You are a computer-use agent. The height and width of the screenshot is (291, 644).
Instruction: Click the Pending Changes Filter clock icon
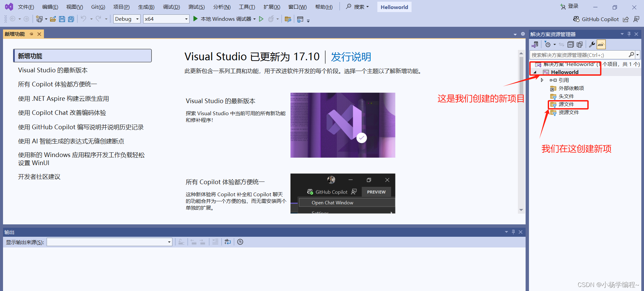pos(548,45)
